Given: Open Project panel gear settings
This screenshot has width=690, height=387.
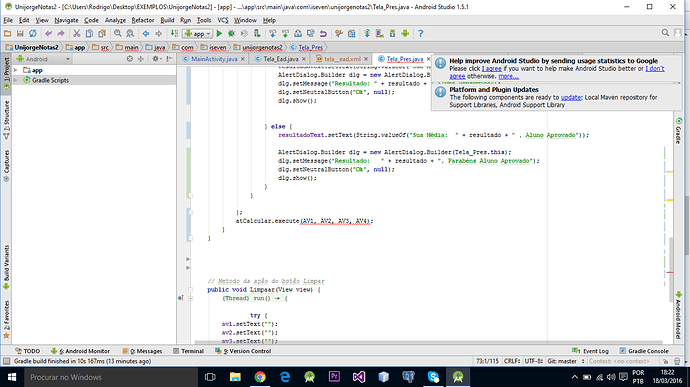Looking at the screenshot, I should 156,59.
